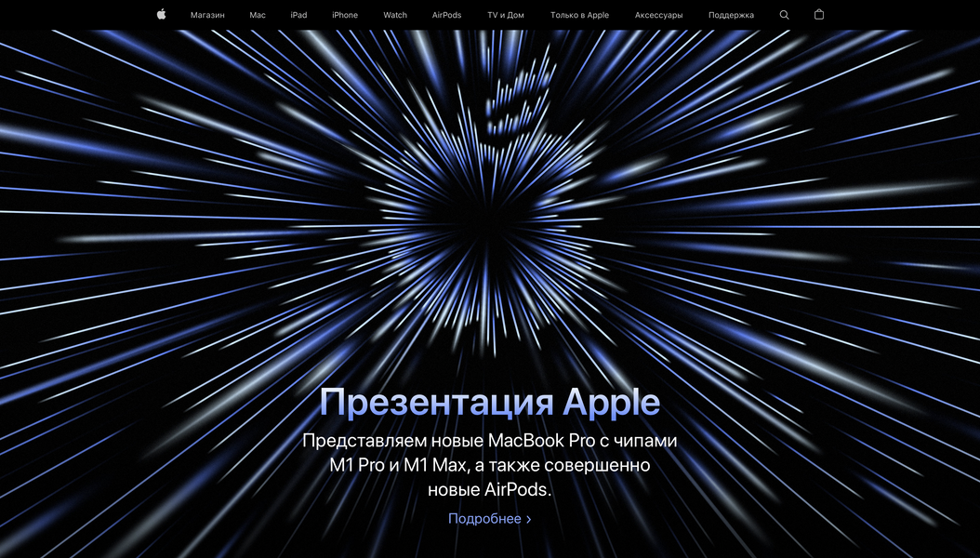Screen dimensions: 980x558
Task: Open the Магазин menu item
Action: [207, 15]
